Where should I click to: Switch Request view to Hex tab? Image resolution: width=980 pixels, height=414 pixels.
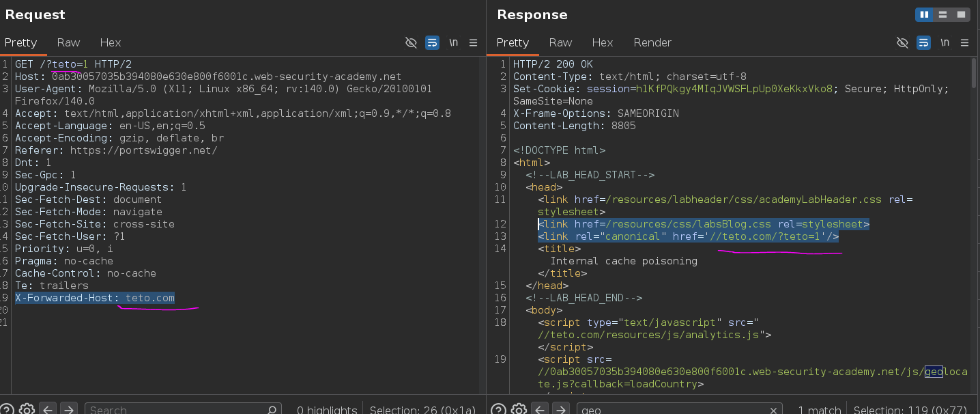pos(111,42)
